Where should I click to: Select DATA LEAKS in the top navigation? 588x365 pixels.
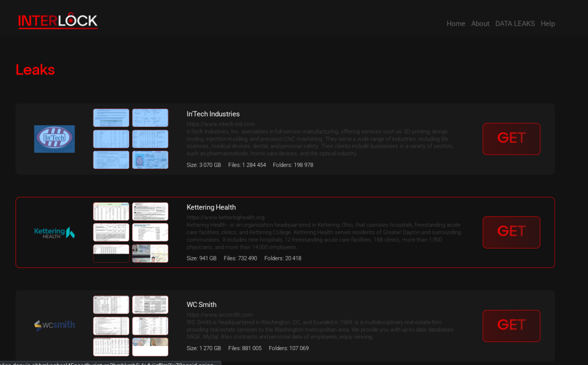point(515,24)
